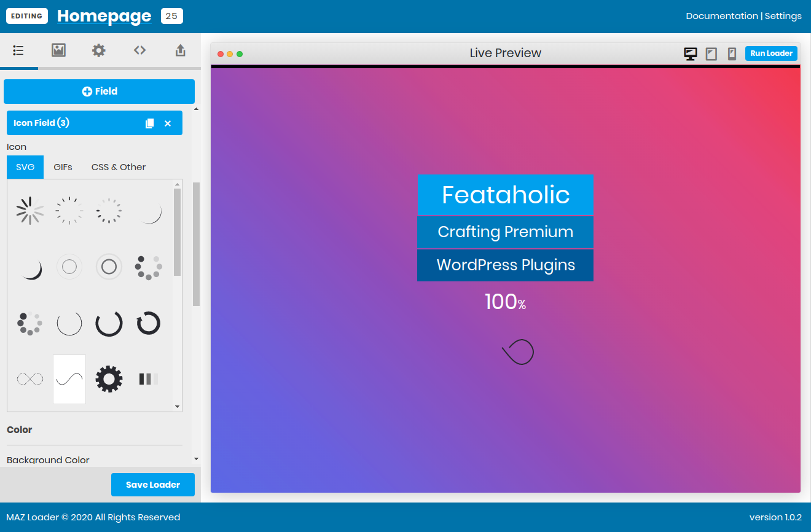Click the version 1.0.2 label
This screenshot has width=811, height=532.
click(x=775, y=517)
